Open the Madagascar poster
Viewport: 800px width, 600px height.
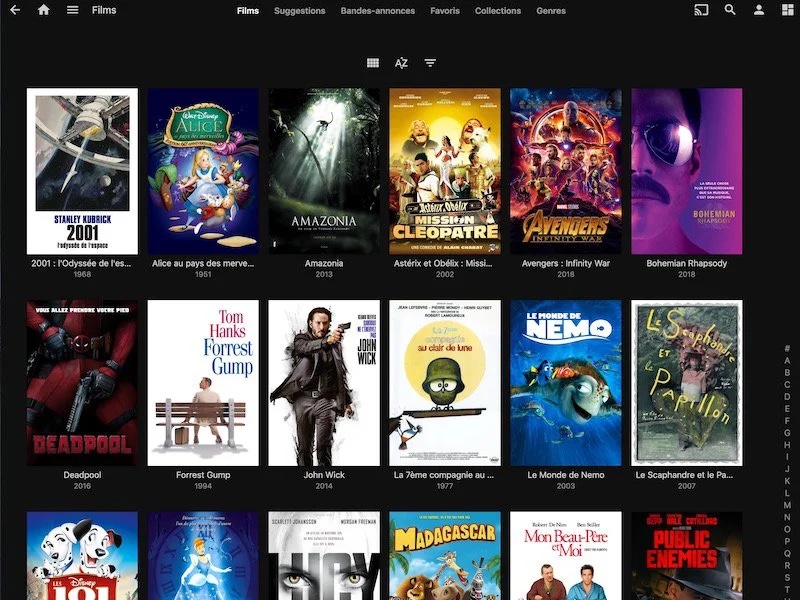[445, 556]
